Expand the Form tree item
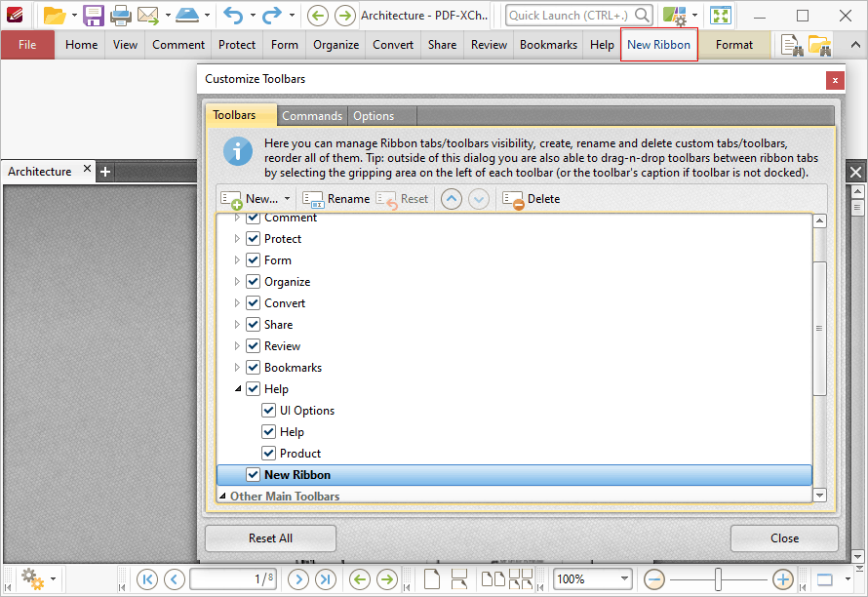Image resolution: width=868 pixels, height=597 pixels. pos(237,260)
